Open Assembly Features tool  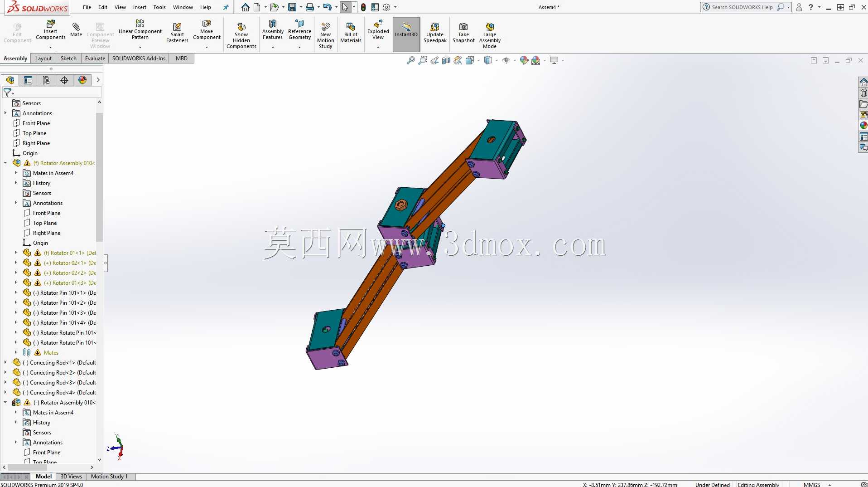(x=273, y=30)
